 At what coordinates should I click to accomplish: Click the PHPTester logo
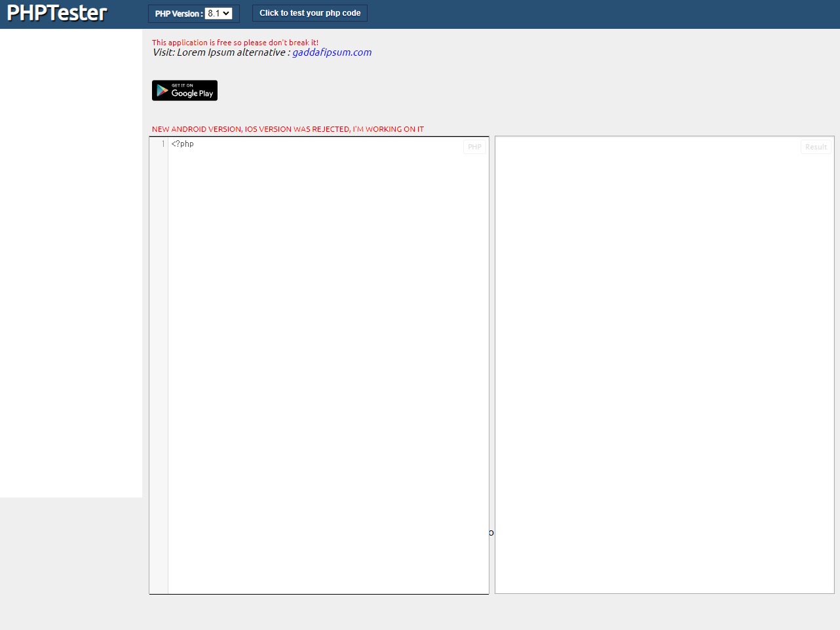[x=57, y=13]
